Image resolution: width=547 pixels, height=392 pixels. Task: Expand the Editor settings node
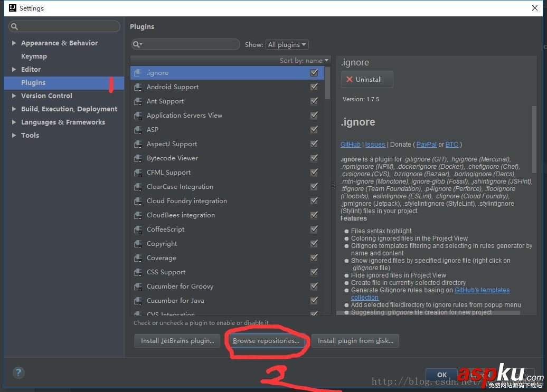click(14, 69)
